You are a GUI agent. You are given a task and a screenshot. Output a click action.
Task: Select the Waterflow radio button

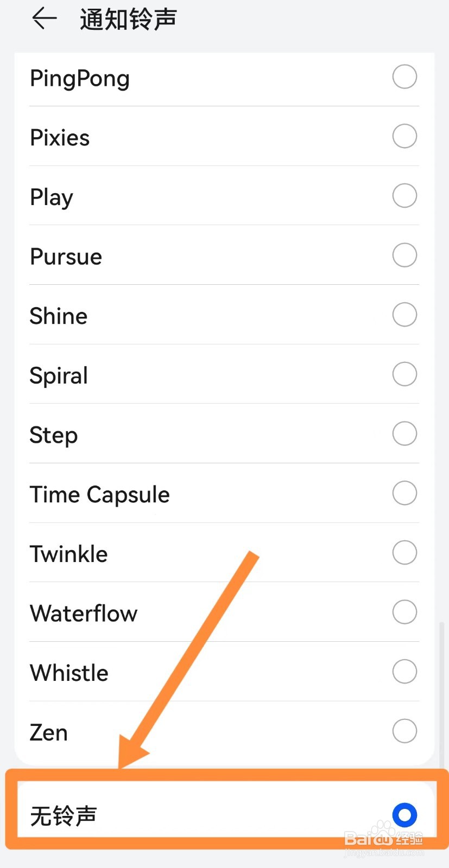click(404, 612)
